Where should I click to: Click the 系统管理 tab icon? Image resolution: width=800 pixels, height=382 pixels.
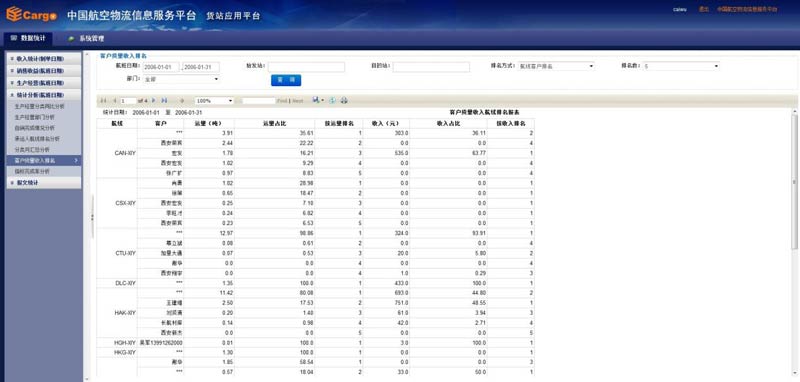pos(71,38)
